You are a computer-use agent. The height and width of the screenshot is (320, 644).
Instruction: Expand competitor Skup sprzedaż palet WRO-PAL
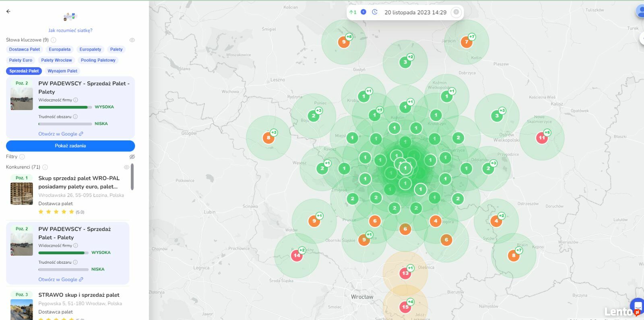[x=79, y=182]
